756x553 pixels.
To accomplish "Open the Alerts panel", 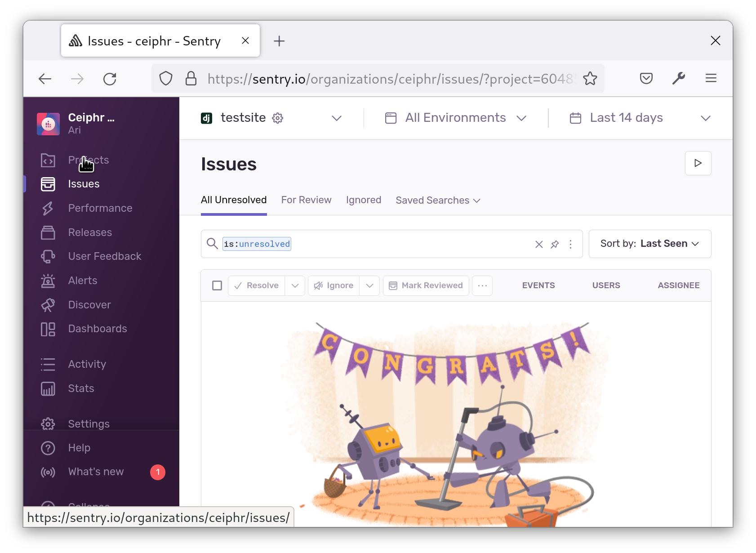I will point(82,280).
